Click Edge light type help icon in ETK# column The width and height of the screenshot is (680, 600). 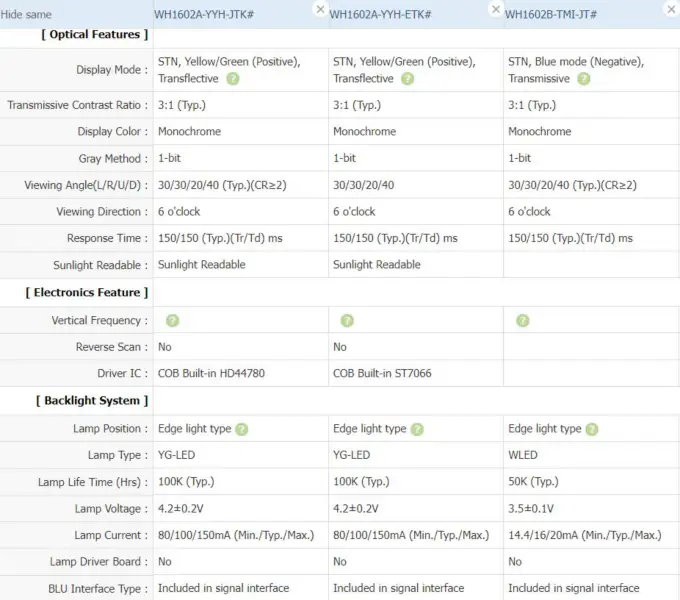(417, 429)
